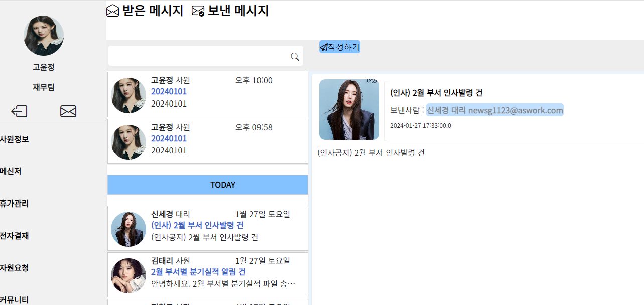The width and height of the screenshot is (644, 305).
Task: Click the checked envelope icon beside 보낸 메시지
Action: pyautogui.click(x=198, y=11)
